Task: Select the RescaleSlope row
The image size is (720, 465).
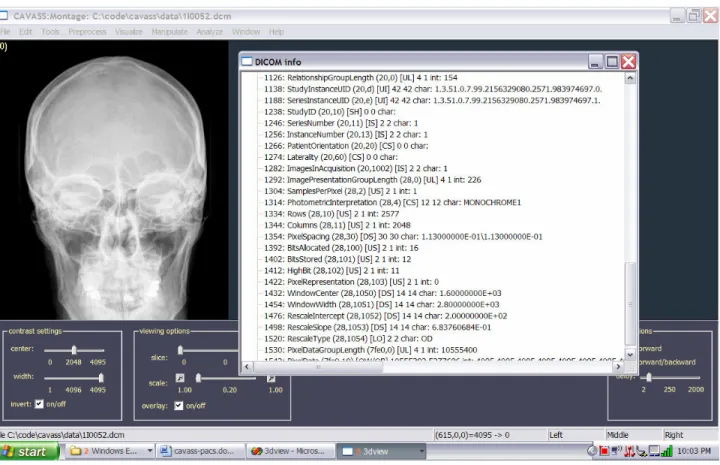Action: [377, 327]
